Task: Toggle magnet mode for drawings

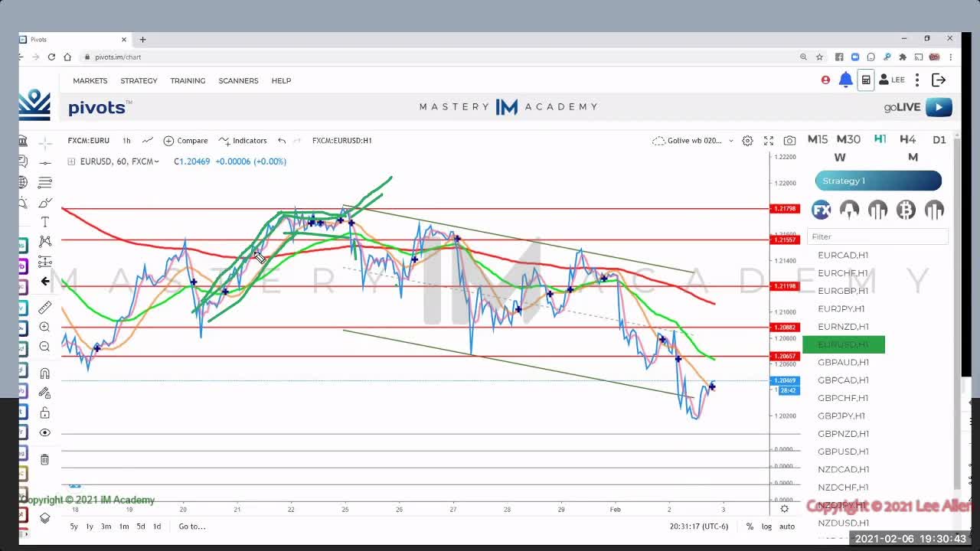Action: coord(45,373)
